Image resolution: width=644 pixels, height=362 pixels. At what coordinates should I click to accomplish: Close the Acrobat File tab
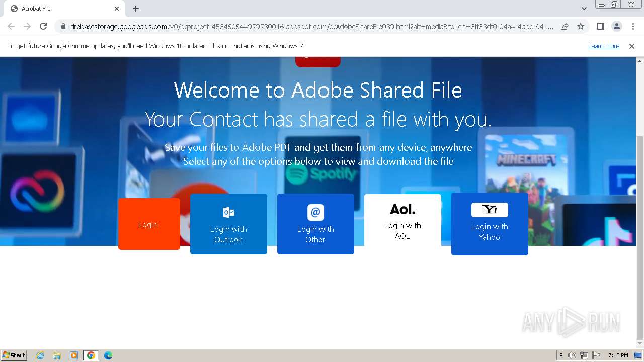117,9
